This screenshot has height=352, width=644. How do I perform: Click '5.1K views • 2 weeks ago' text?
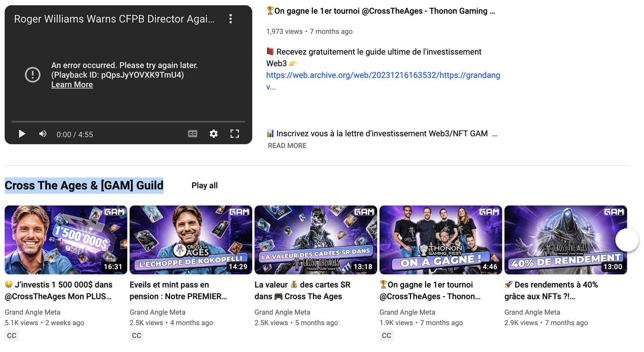[45, 323]
